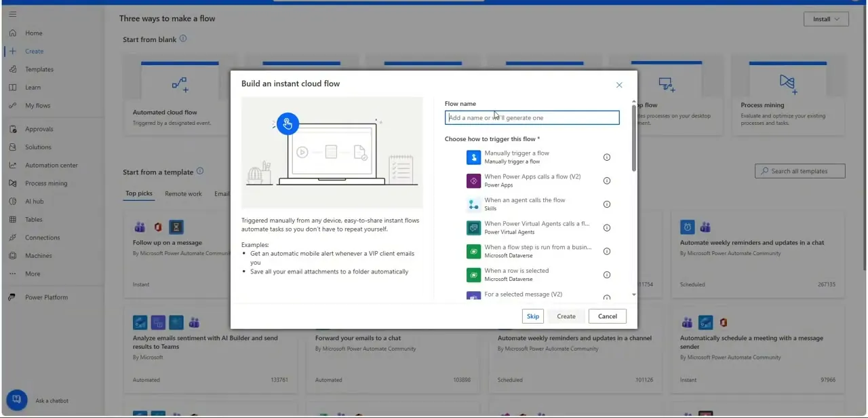Show info for When a row is selected
Image resolution: width=868 pixels, height=418 pixels.
click(x=607, y=275)
